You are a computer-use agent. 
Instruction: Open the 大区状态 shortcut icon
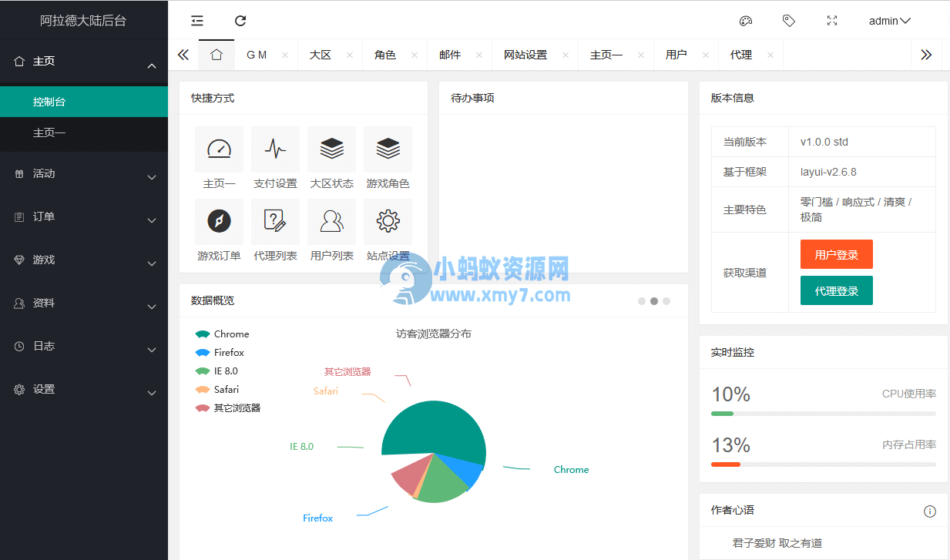click(331, 149)
